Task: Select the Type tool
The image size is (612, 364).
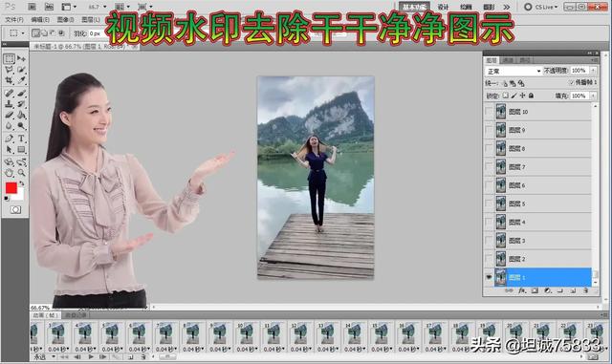Action: coord(21,139)
